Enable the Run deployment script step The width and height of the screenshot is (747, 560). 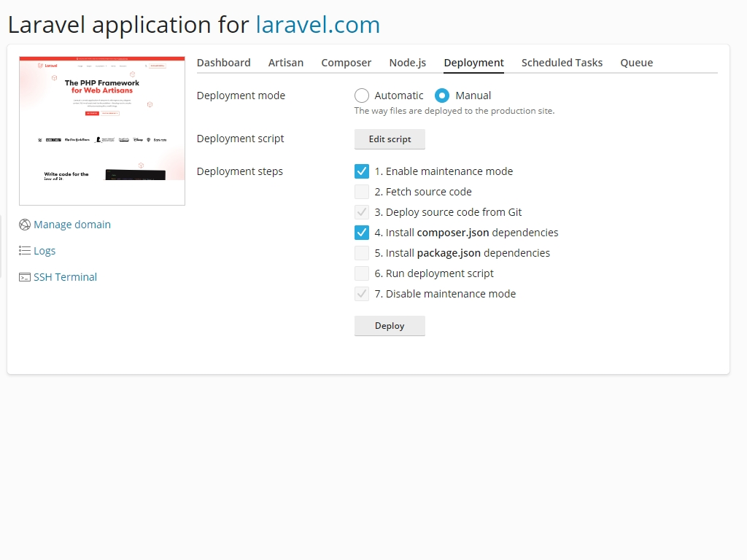(362, 273)
